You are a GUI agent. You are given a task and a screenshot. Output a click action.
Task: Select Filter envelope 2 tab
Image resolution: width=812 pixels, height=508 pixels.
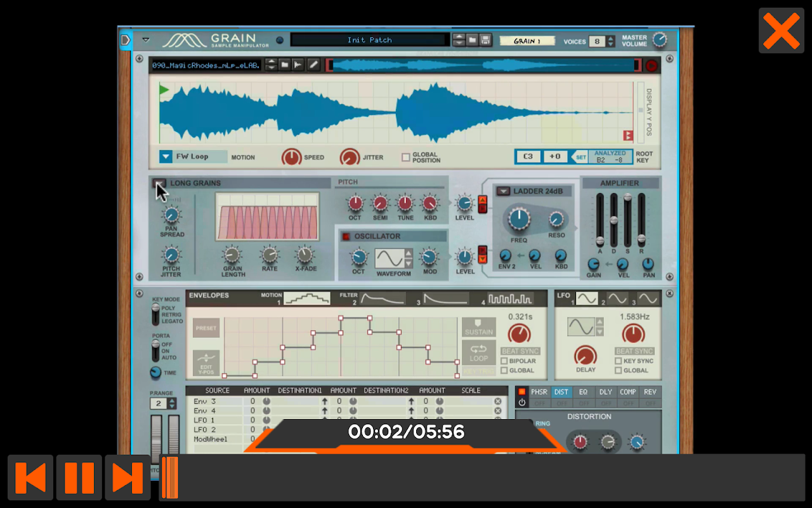(383, 298)
